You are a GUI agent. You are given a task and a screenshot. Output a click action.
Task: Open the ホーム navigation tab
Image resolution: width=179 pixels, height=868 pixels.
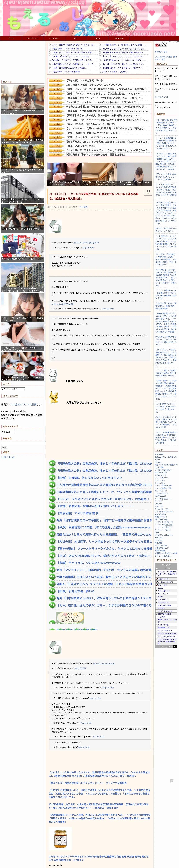(x=11, y=38)
